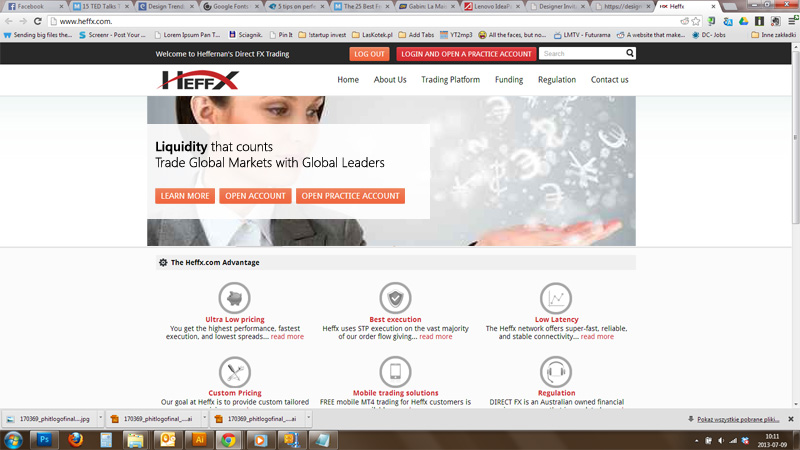The image size is (800, 450).
Task: Open Outlook from the taskbar
Action: click(168, 440)
